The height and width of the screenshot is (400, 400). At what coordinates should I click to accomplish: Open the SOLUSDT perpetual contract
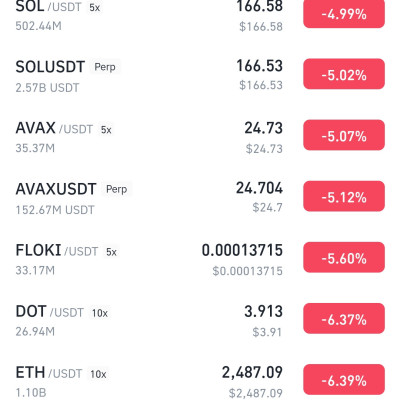(200, 74)
